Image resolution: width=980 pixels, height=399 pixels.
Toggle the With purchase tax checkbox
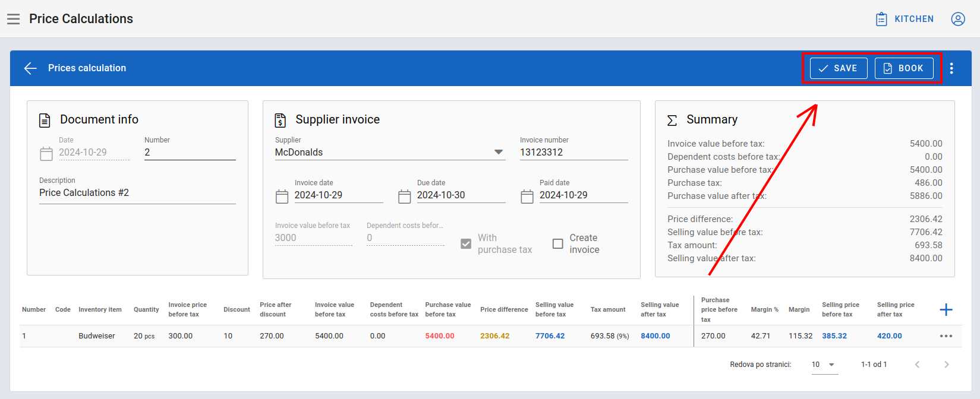pos(466,244)
